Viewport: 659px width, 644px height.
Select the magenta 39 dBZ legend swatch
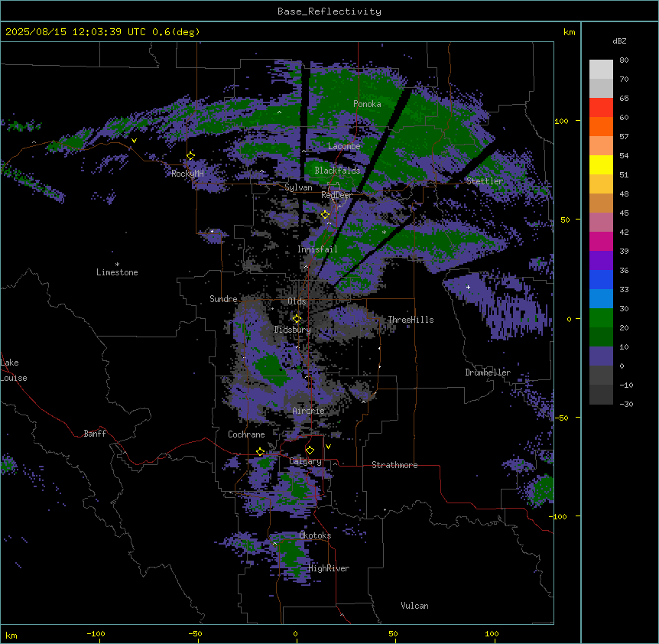click(601, 241)
